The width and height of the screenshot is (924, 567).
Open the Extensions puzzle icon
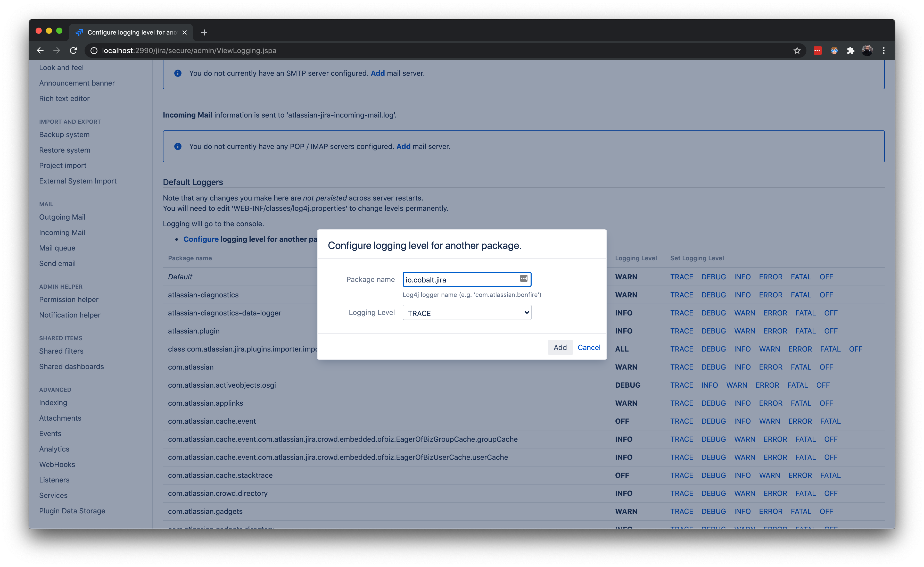[851, 51]
